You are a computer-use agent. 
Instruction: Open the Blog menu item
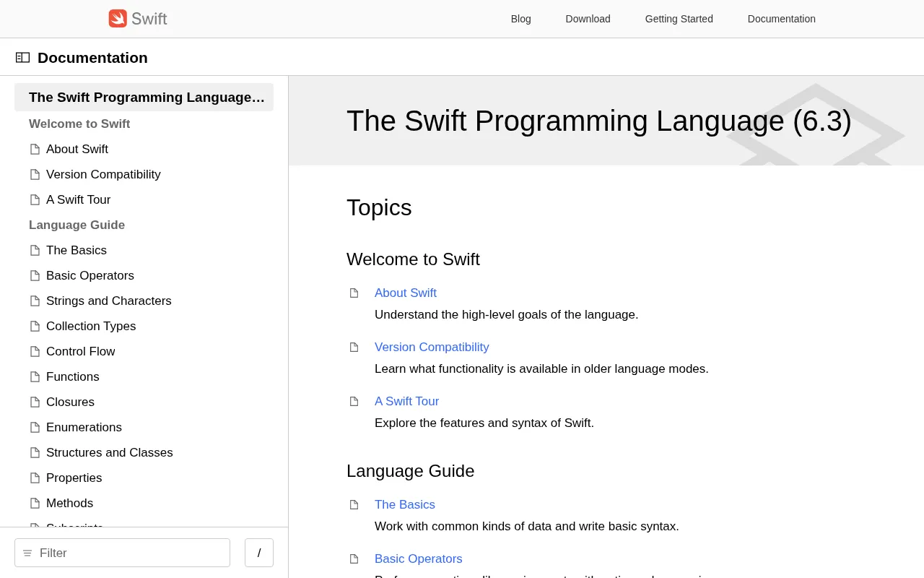521,19
